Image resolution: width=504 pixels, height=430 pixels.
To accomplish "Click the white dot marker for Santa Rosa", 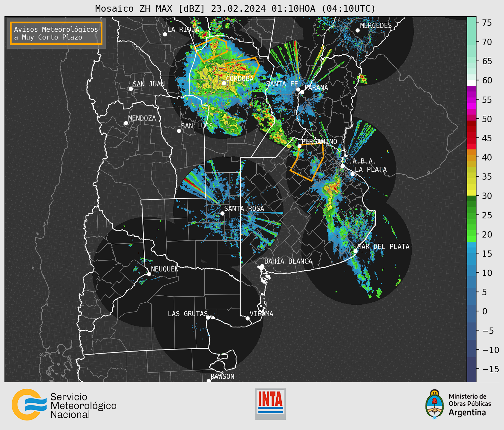I will pos(222,214).
